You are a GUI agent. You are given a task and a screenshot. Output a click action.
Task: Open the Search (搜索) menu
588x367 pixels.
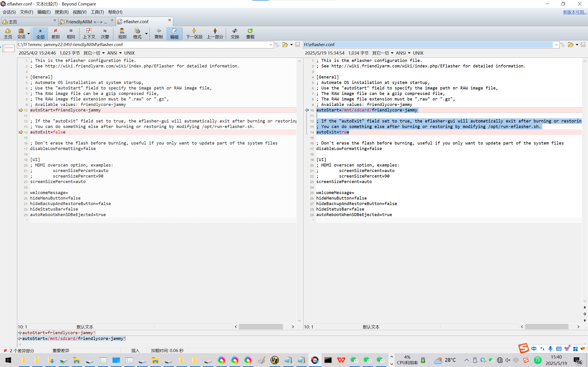point(62,12)
